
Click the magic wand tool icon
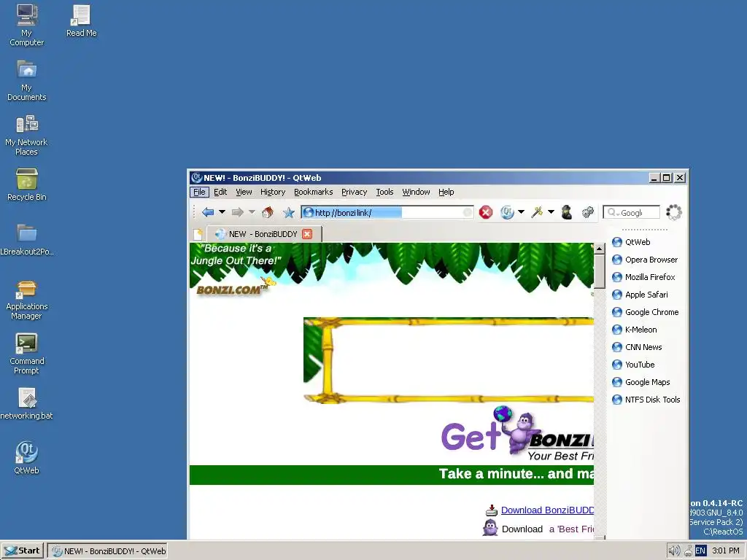(x=537, y=212)
